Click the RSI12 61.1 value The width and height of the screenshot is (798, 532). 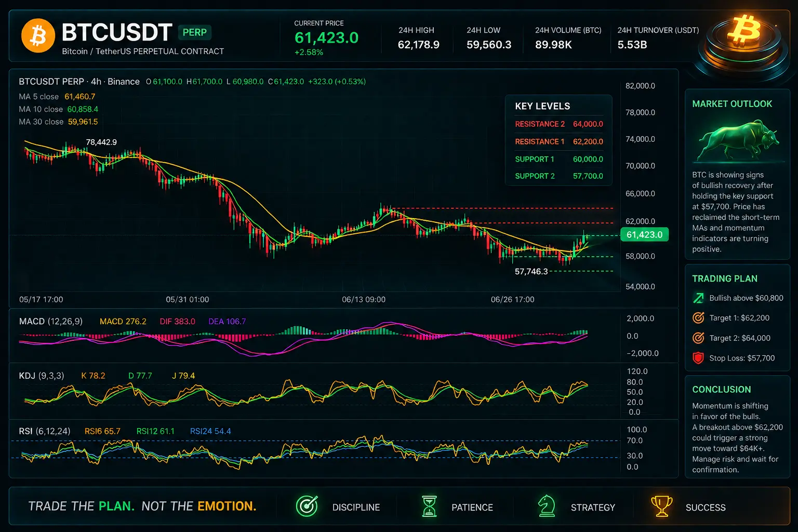pyautogui.click(x=155, y=431)
